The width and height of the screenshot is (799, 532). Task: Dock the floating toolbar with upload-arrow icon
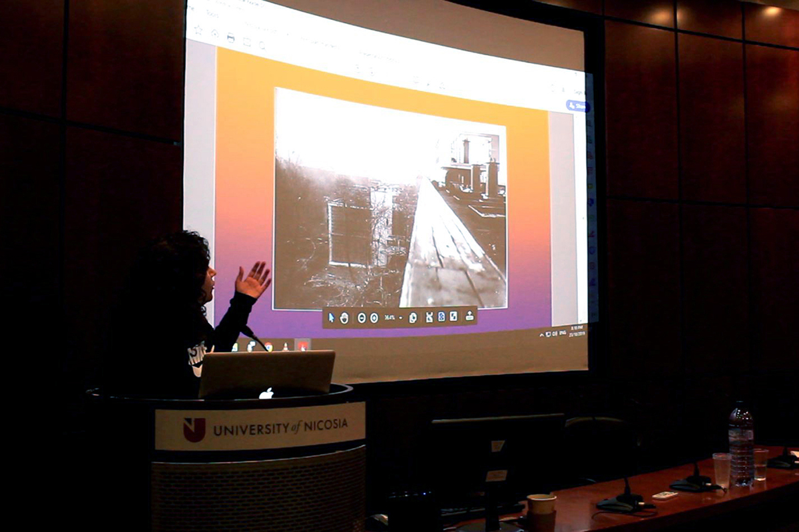click(469, 317)
